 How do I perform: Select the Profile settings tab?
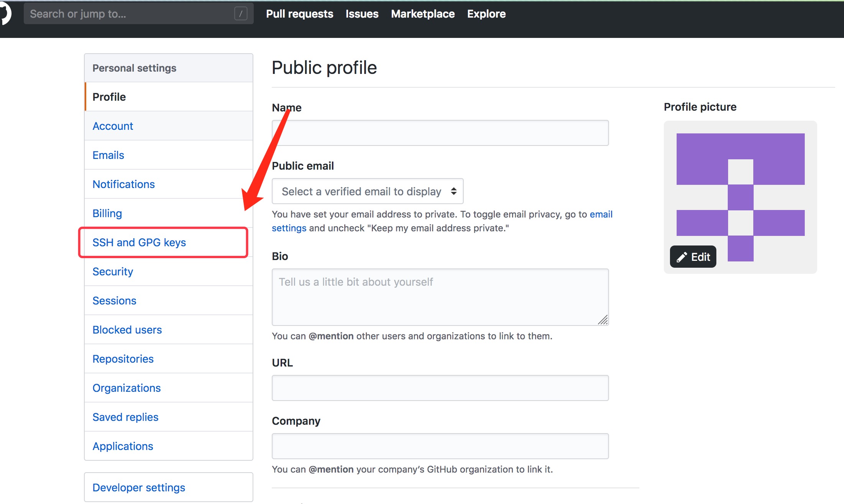[x=169, y=97]
